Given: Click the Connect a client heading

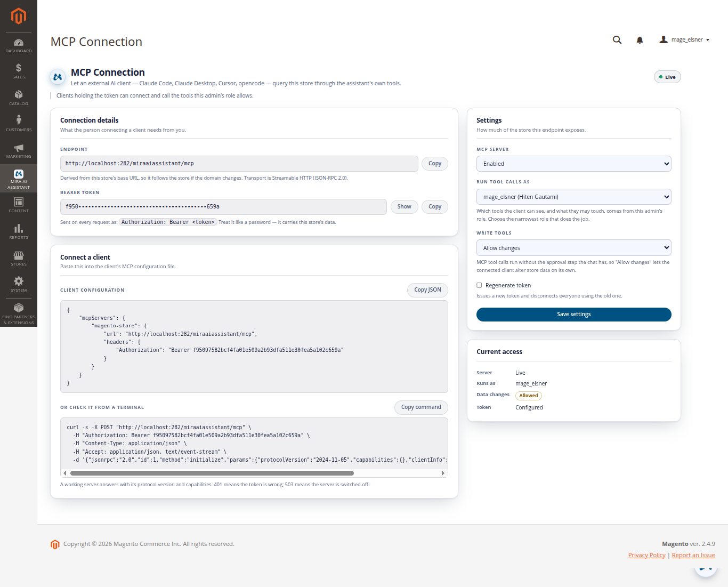Looking at the screenshot, I should (85, 258).
